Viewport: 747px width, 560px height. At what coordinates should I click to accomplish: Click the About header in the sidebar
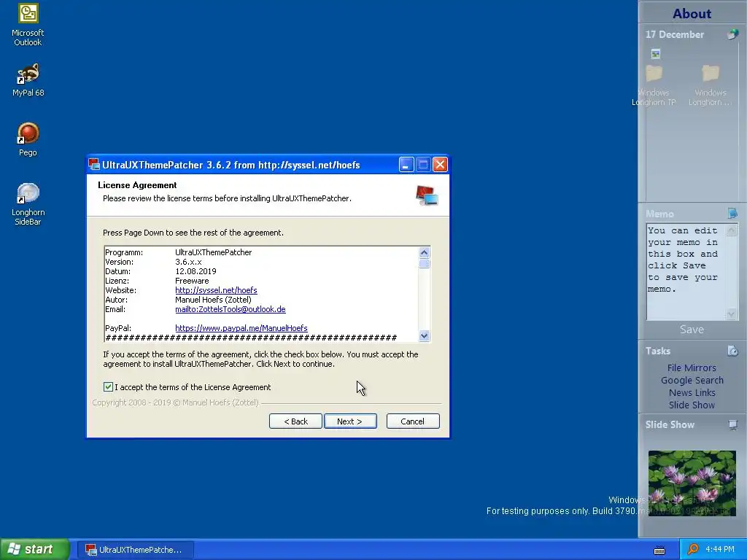click(692, 13)
